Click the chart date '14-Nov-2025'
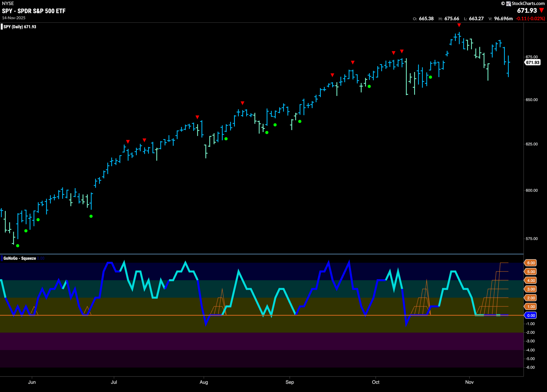547x392 pixels. 13,18
